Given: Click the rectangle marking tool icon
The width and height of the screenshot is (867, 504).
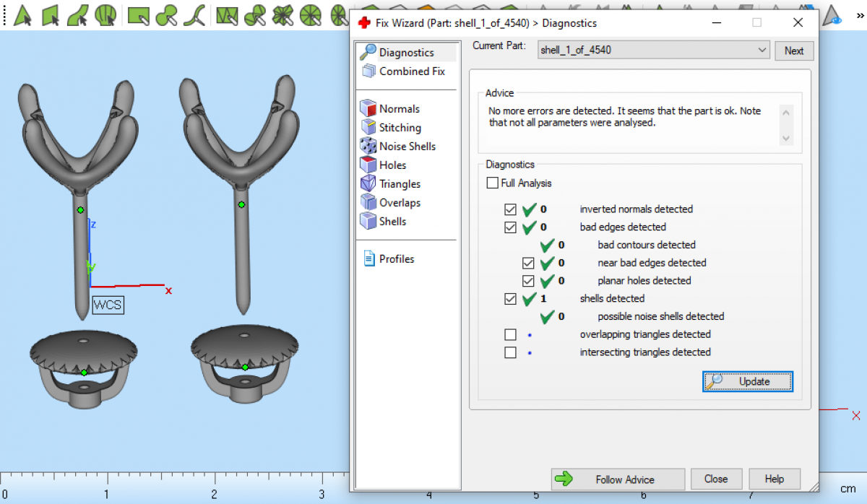Looking at the screenshot, I should tap(137, 14).
